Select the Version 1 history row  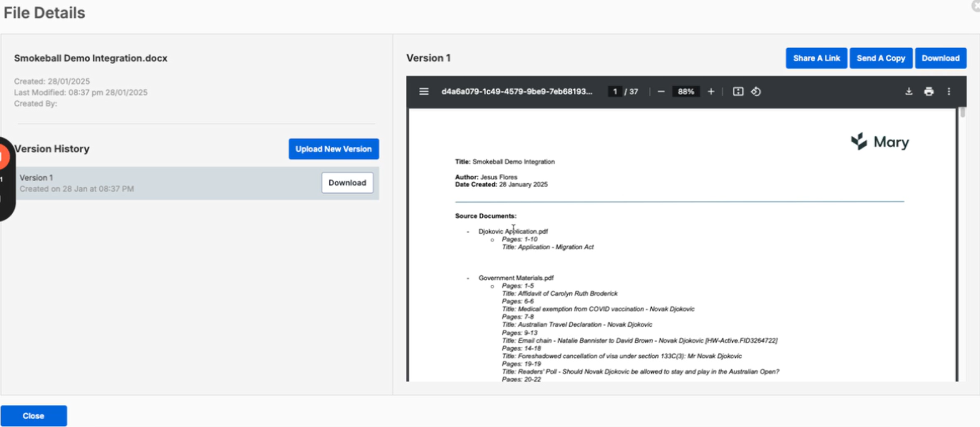197,183
